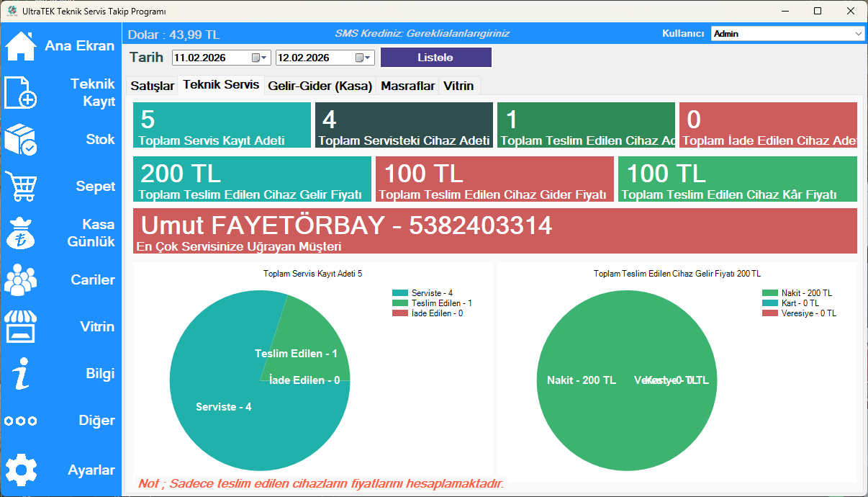Select the Gelir-Gider (Kasa) tab
This screenshot has width=868, height=497.
(x=320, y=86)
